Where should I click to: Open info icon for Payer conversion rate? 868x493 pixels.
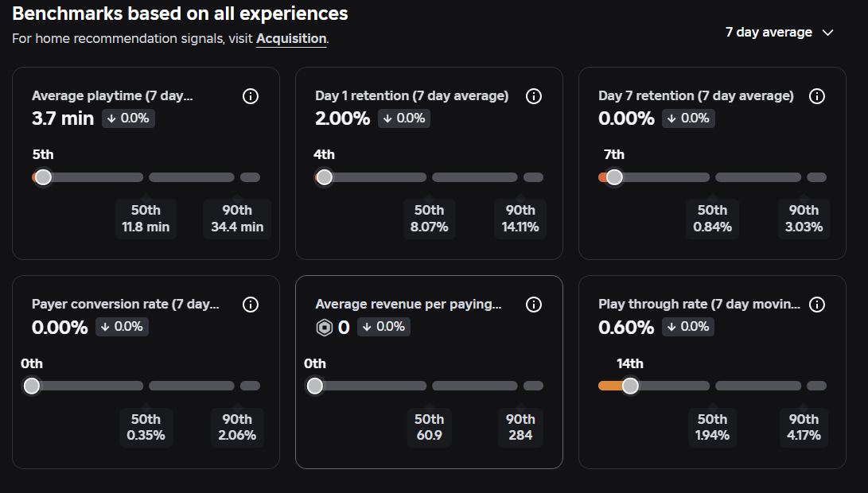250,305
